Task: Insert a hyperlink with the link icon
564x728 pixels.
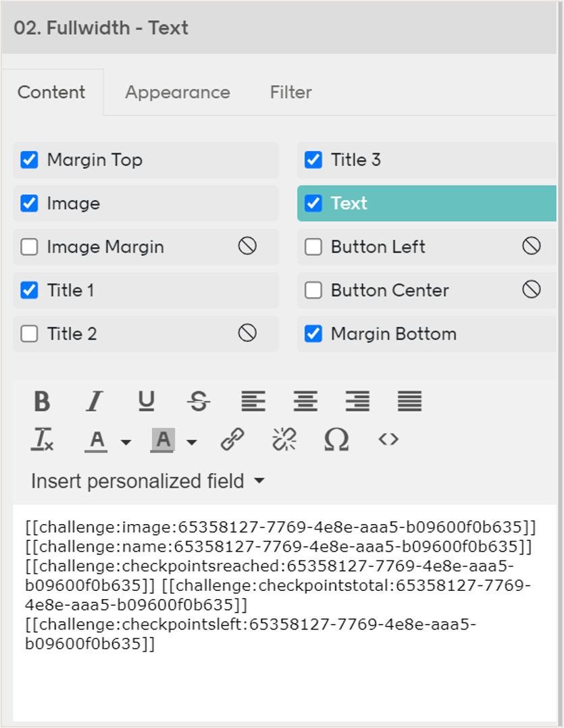Action: 232,440
